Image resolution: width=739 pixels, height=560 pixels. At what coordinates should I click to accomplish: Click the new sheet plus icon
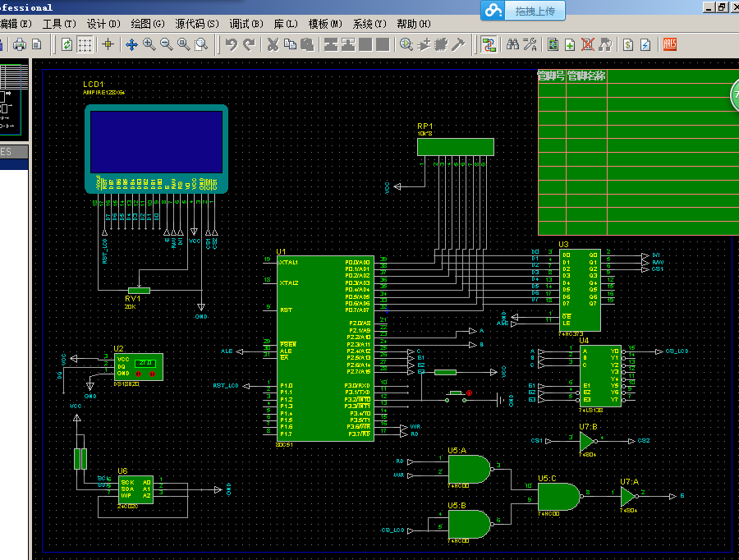pyautogui.click(x=570, y=45)
